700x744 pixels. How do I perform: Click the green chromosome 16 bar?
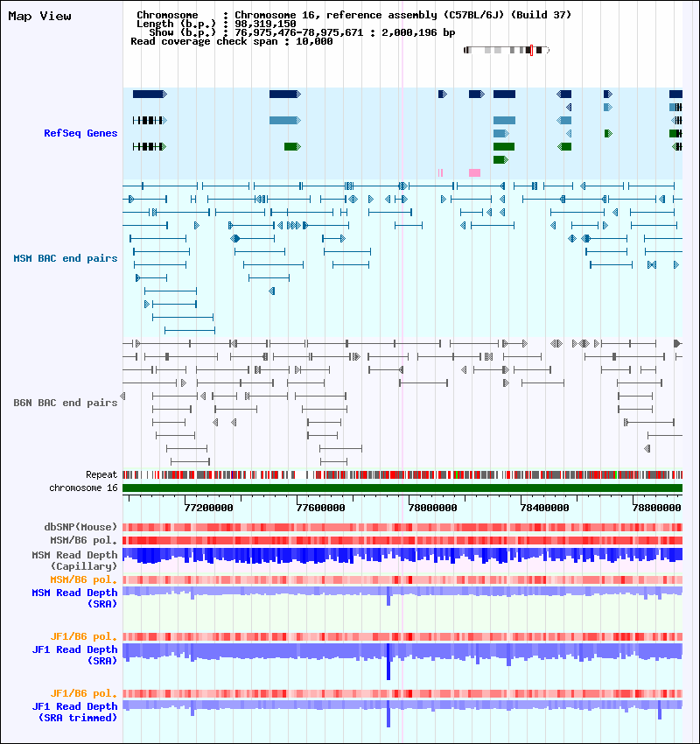[x=402, y=488]
